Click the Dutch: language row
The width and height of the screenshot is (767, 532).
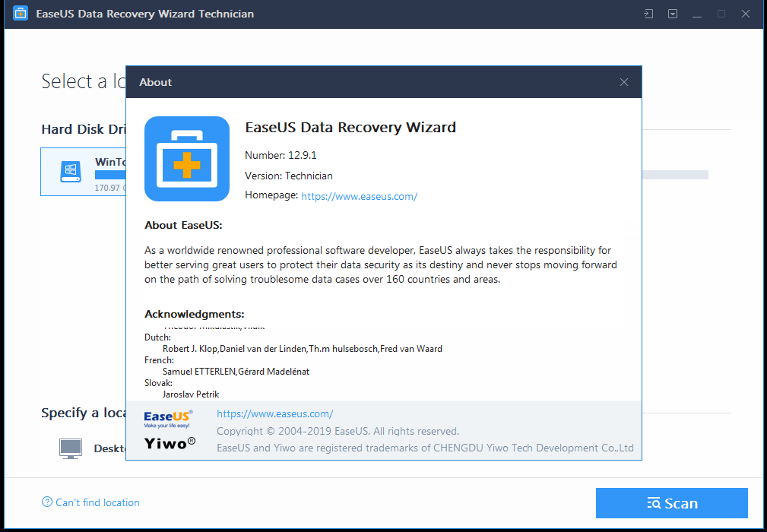pyautogui.click(x=157, y=337)
